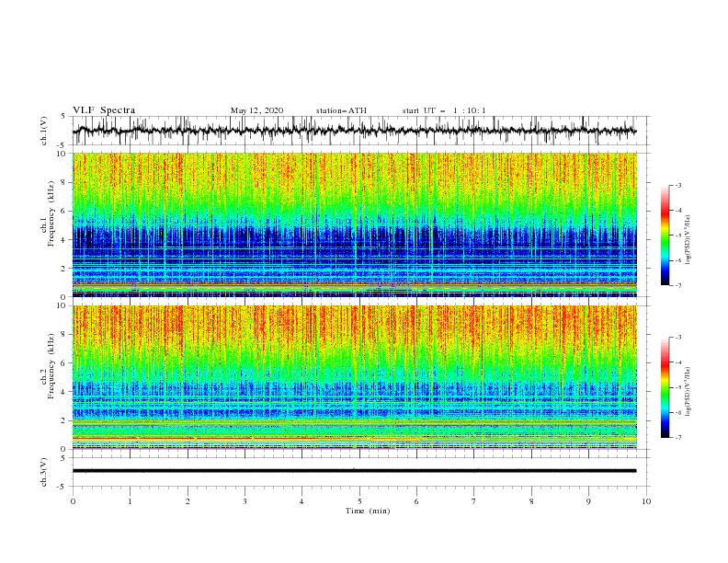
Task: Click time axis tick label '0'
Action: 73,501
